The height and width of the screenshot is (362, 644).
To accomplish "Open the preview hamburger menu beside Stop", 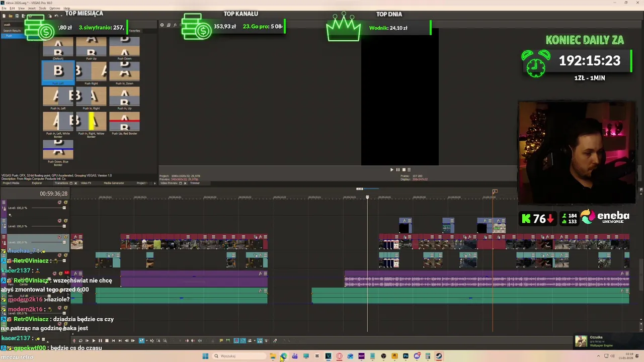I will [x=409, y=169].
